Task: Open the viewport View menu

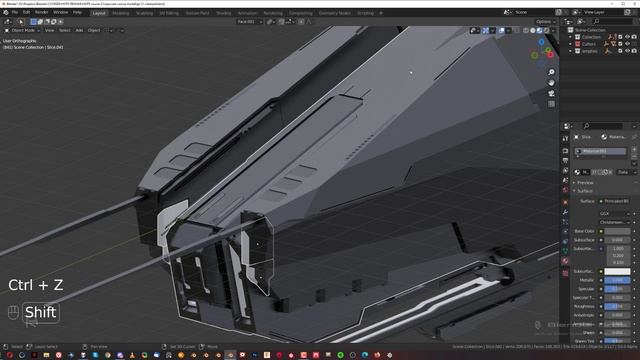Action: pyautogui.click(x=49, y=30)
